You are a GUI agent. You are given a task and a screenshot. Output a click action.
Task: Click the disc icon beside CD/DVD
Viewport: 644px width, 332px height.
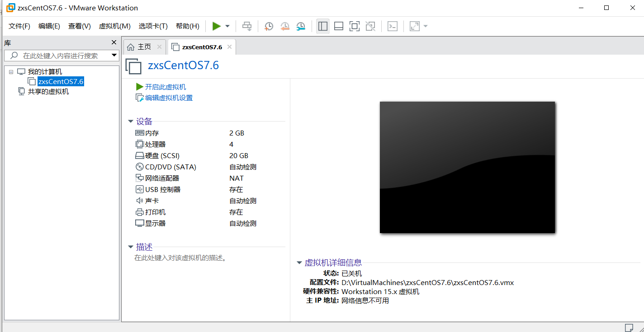pyautogui.click(x=139, y=167)
